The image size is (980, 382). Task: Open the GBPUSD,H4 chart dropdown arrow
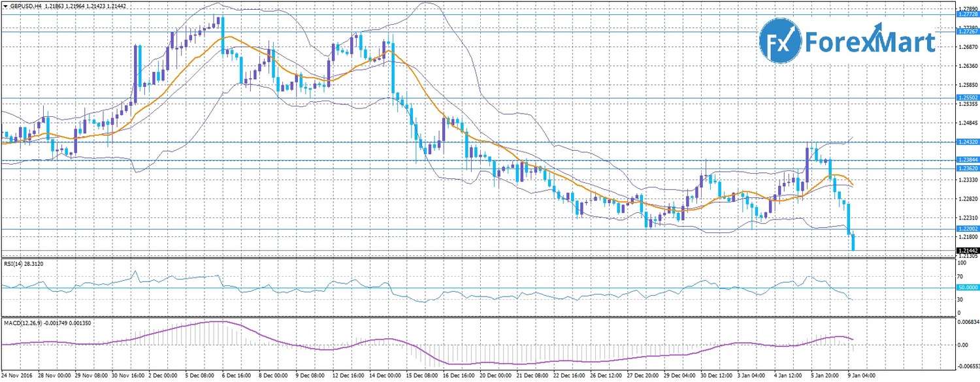(x=4, y=7)
